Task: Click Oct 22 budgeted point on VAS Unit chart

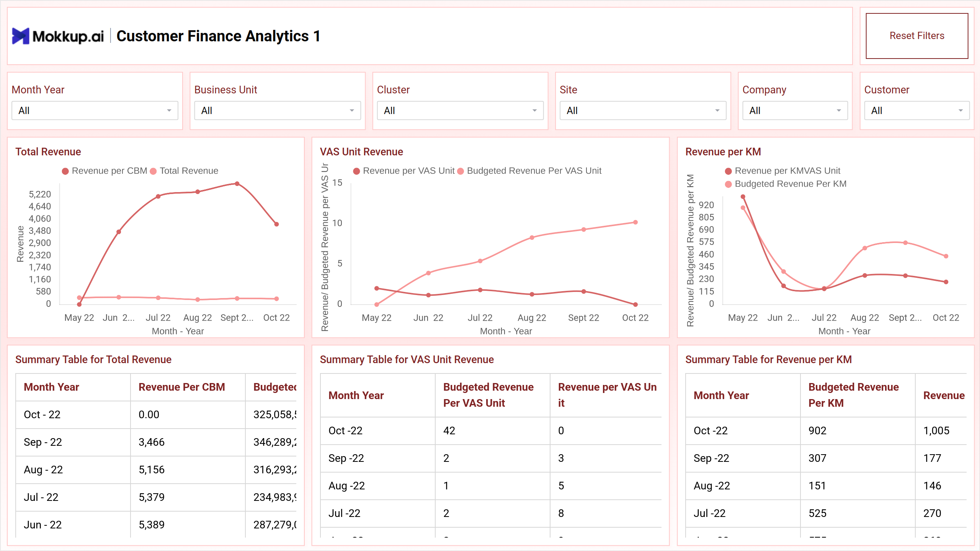Action: [635, 222]
